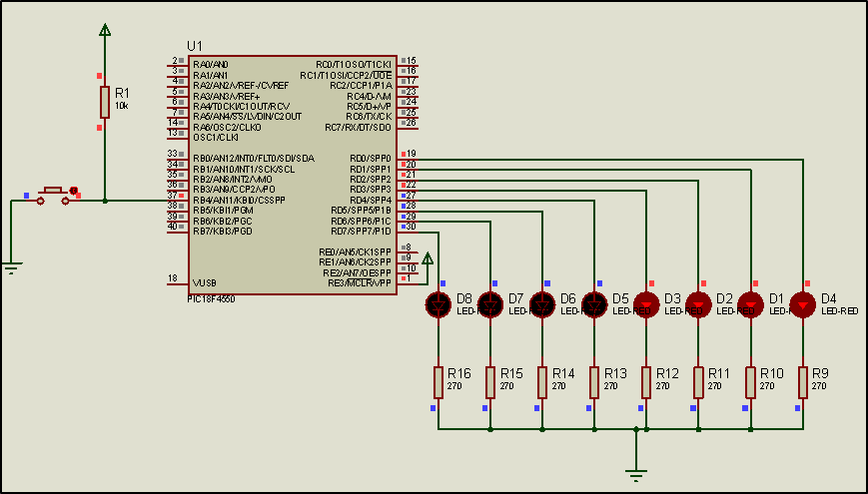Click LED D4 at the far right
The height and width of the screenshot is (494, 868).
coord(802,304)
